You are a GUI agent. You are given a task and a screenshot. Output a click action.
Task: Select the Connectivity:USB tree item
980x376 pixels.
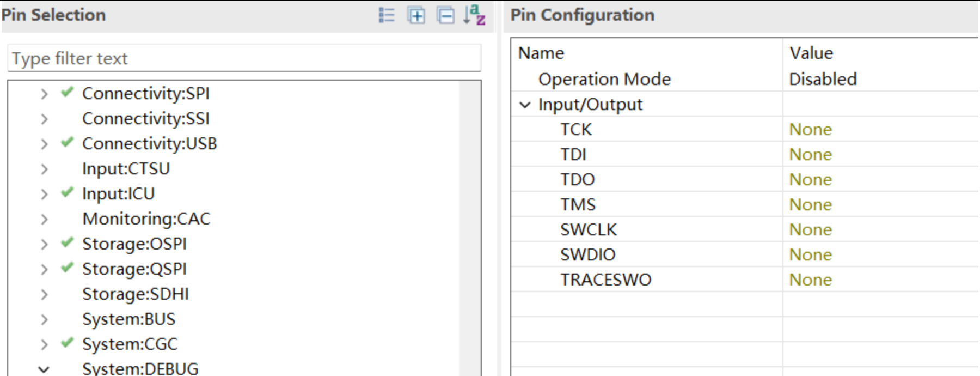(150, 143)
